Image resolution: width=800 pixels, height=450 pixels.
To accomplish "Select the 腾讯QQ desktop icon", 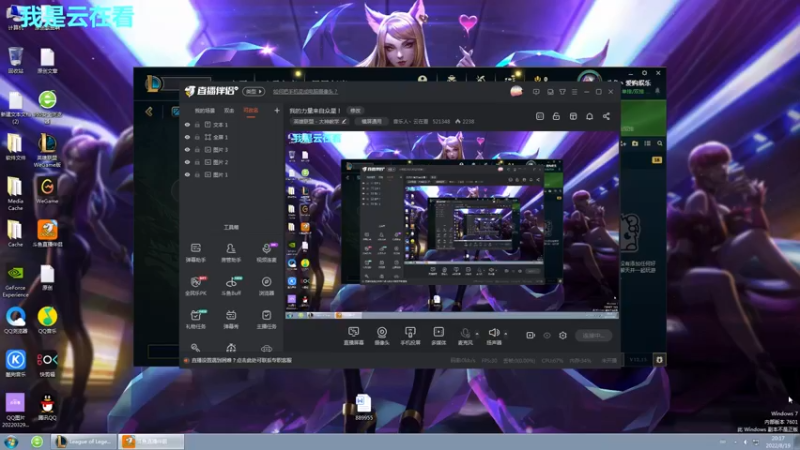I will click(x=47, y=407).
